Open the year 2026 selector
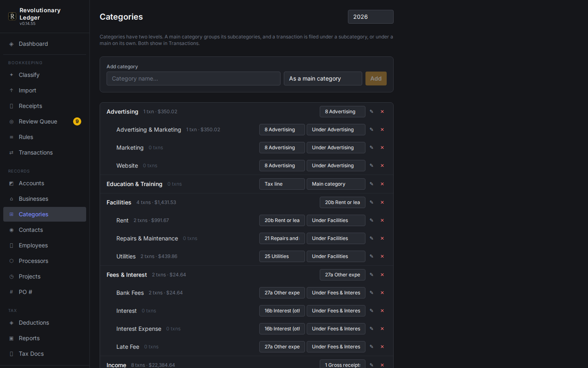Screen dimensions: 588x368 [371, 17]
